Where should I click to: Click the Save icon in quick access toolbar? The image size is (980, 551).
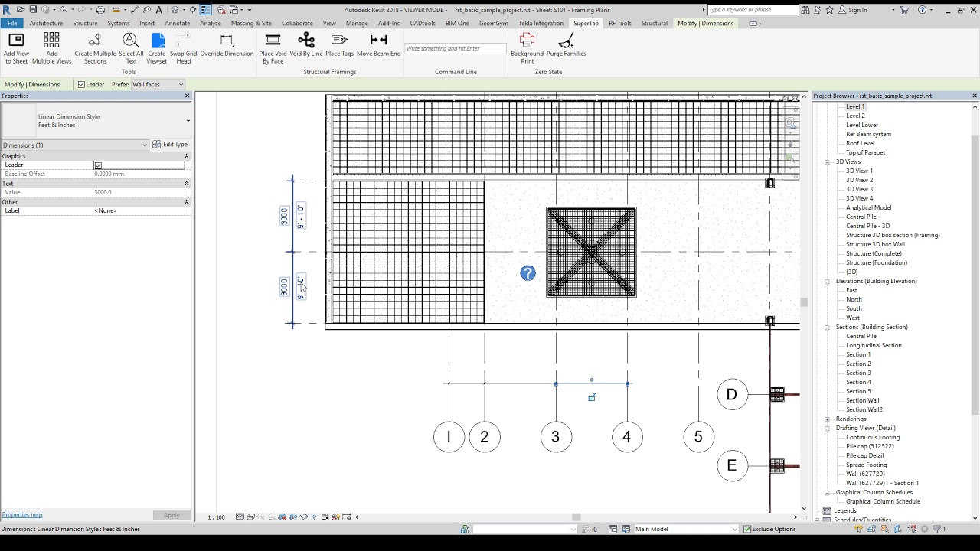pyautogui.click(x=33, y=10)
